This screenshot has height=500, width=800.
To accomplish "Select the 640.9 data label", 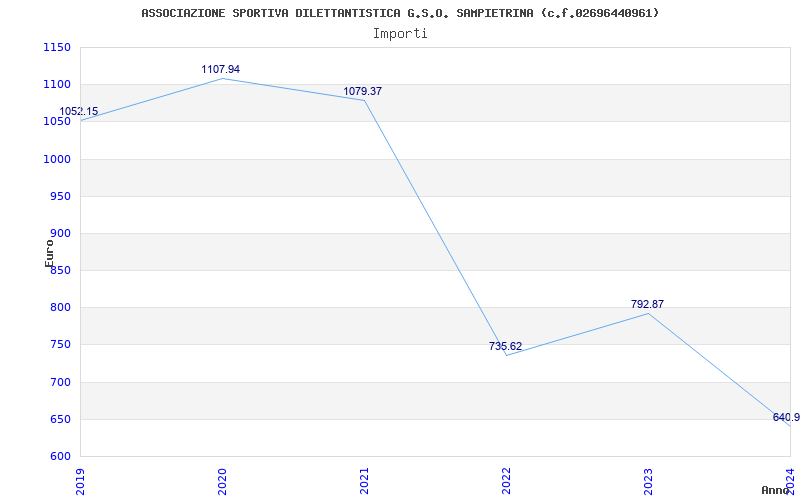I will (786, 417).
